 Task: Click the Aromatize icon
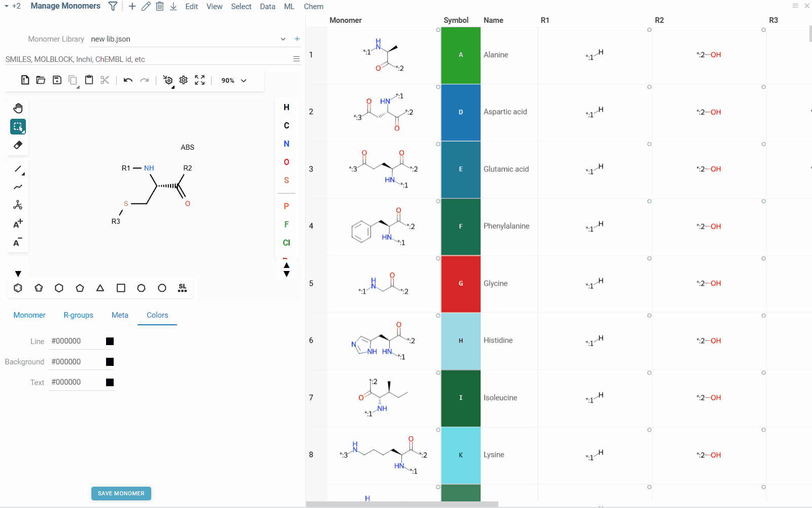pyautogui.click(x=167, y=80)
